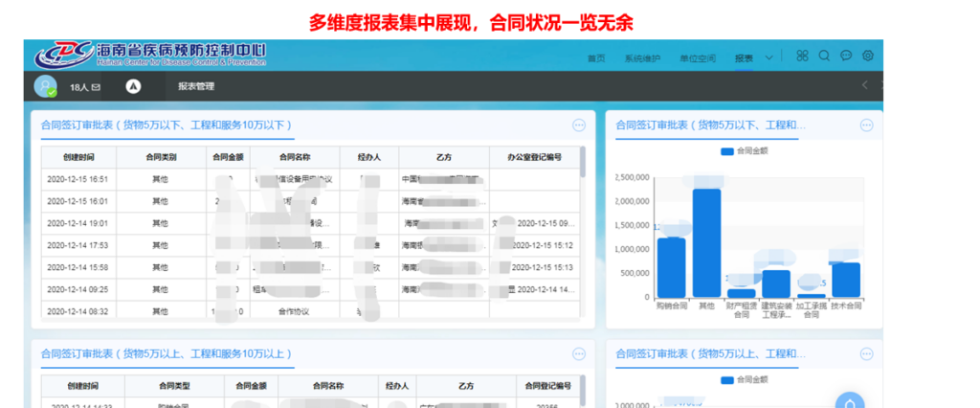Open more options on bottom-right chart panel
This screenshot has width=980, height=408.
pos(866,354)
